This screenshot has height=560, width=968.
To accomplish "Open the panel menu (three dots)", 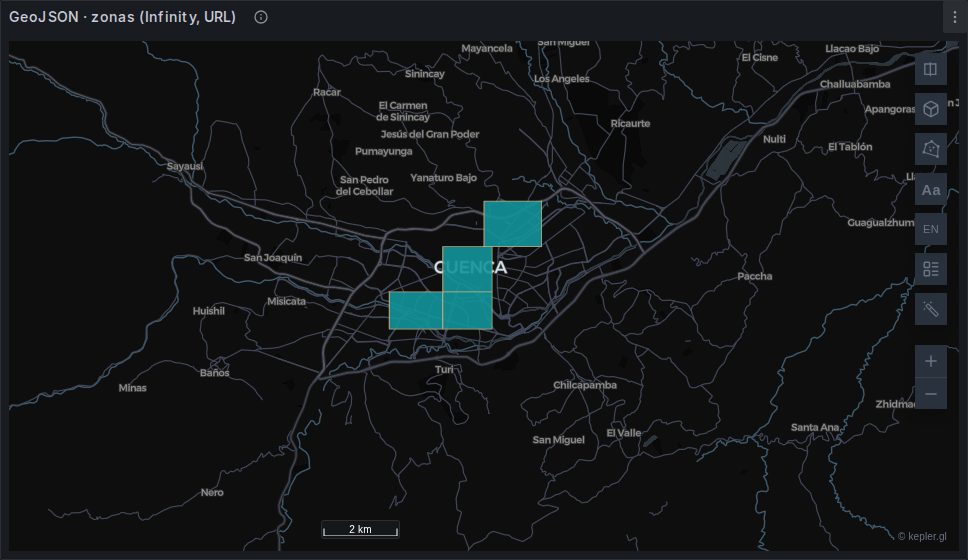I will coord(954,17).
